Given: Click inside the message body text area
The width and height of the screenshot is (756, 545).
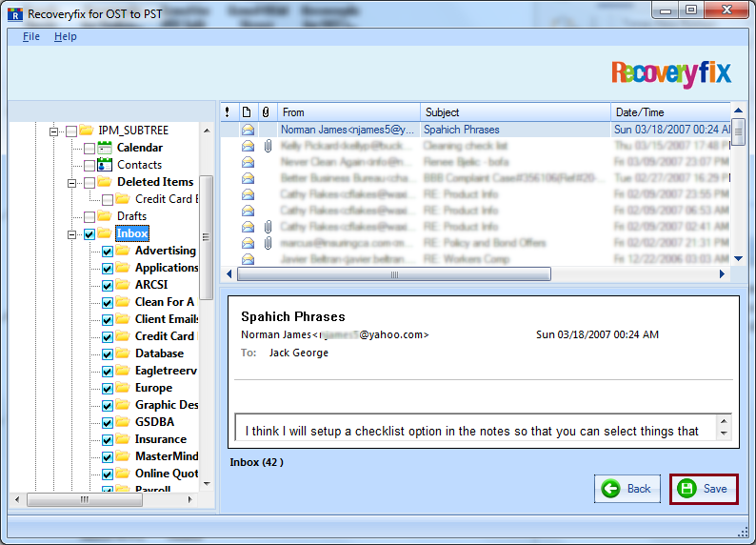Looking at the screenshot, I should (x=476, y=427).
